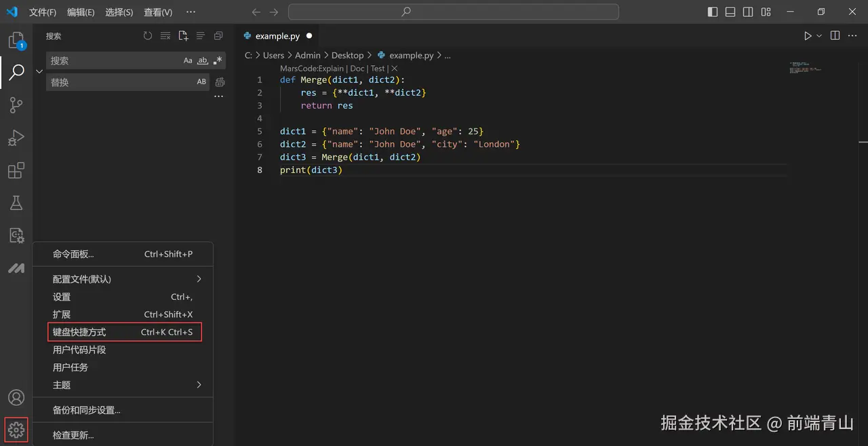Open editor more actions ellipsis

pos(854,36)
